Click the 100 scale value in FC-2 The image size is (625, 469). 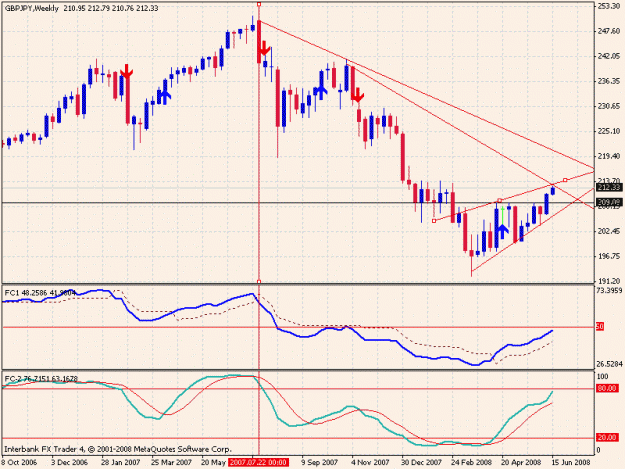pos(603,377)
